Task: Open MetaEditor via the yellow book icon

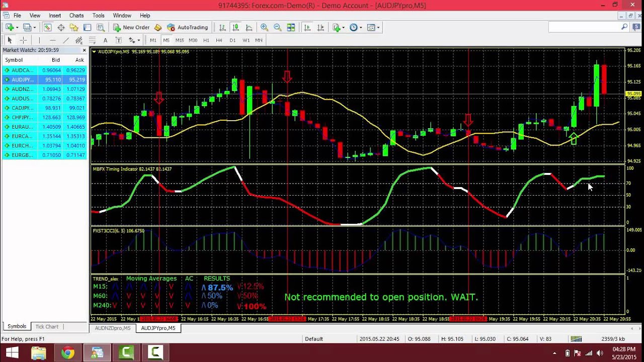Action: click(158, 28)
